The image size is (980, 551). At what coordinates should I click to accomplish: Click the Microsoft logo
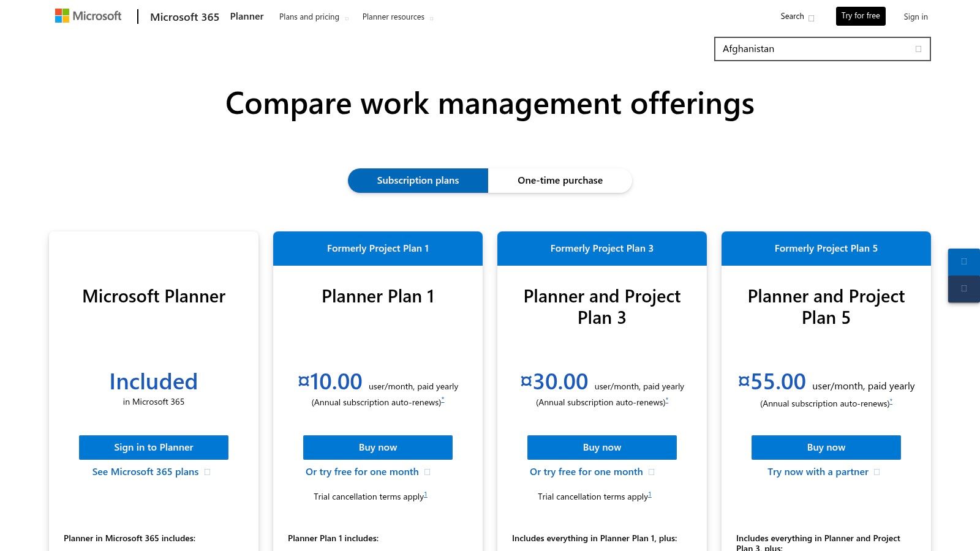pyautogui.click(x=88, y=16)
